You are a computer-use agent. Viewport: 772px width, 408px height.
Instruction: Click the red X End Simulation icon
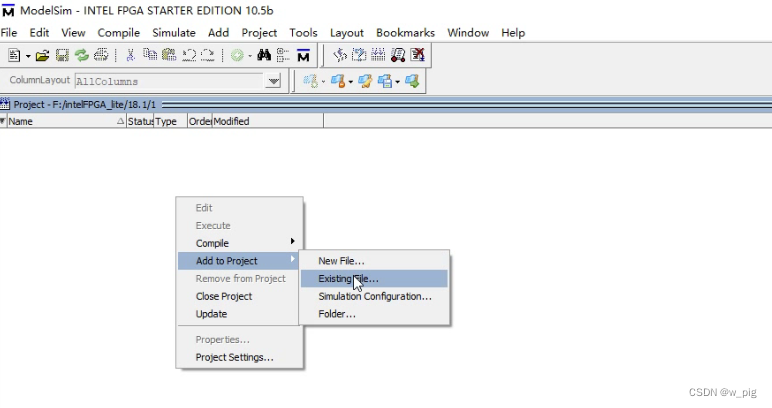click(x=418, y=55)
